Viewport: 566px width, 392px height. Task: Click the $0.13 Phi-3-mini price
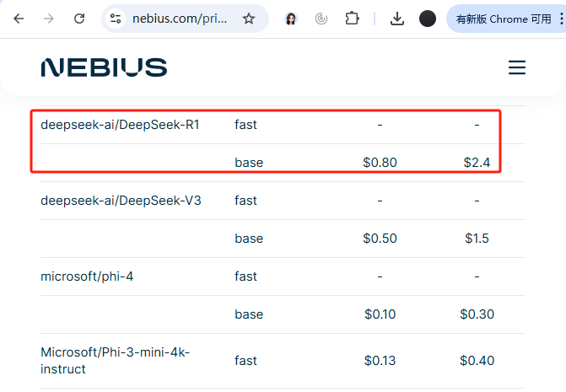pos(380,361)
